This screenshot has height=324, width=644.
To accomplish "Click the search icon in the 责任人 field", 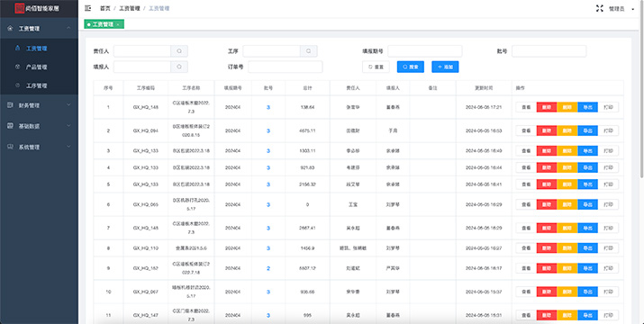I will [x=179, y=51].
